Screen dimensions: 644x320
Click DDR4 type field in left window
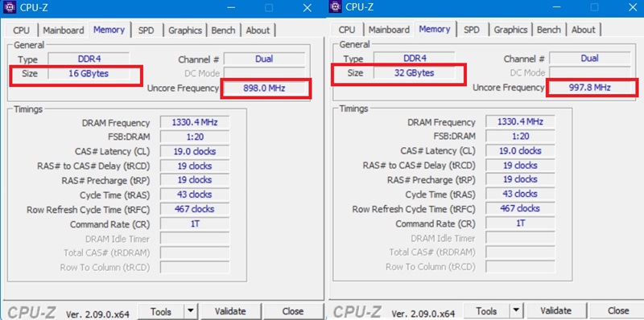point(89,59)
